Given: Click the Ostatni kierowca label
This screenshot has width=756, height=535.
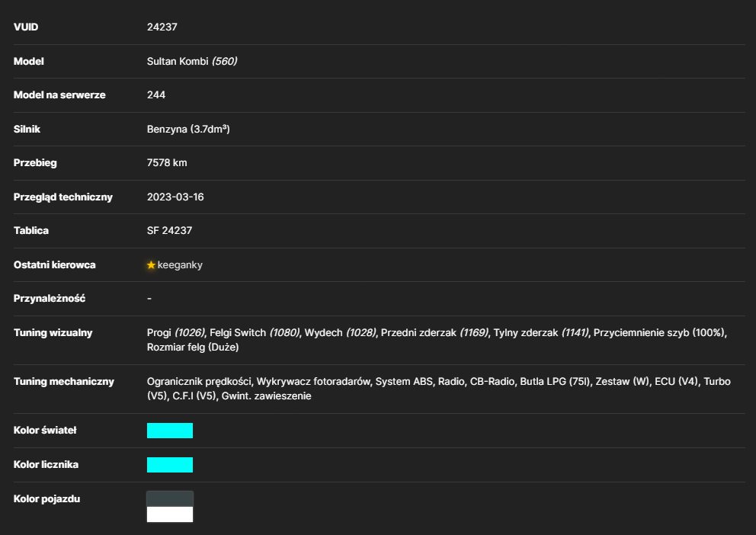Looking at the screenshot, I should point(54,264).
